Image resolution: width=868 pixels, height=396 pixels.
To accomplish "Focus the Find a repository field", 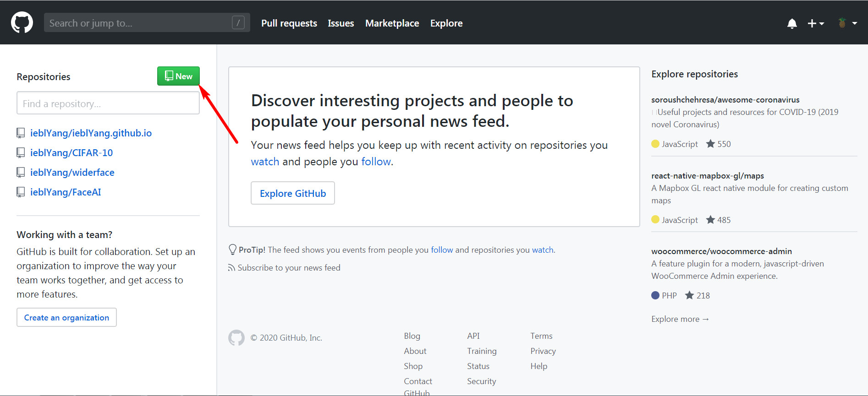I will tap(108, 103).
